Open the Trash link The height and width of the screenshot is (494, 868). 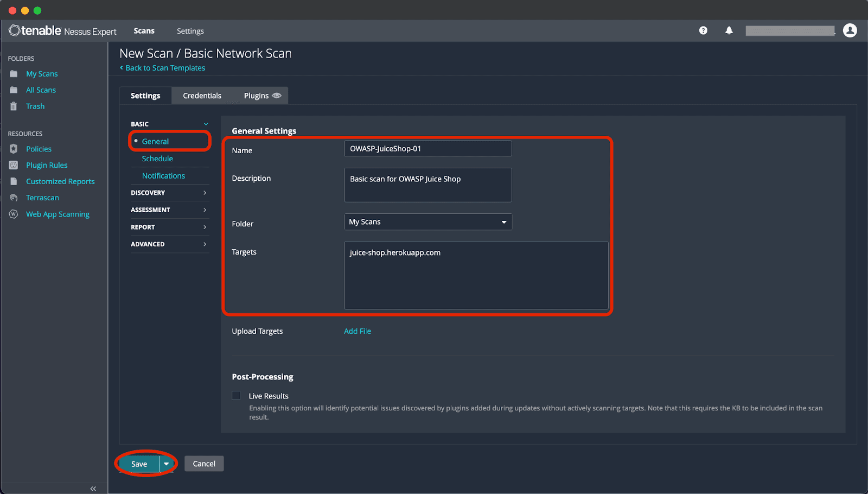coord(35,106)
